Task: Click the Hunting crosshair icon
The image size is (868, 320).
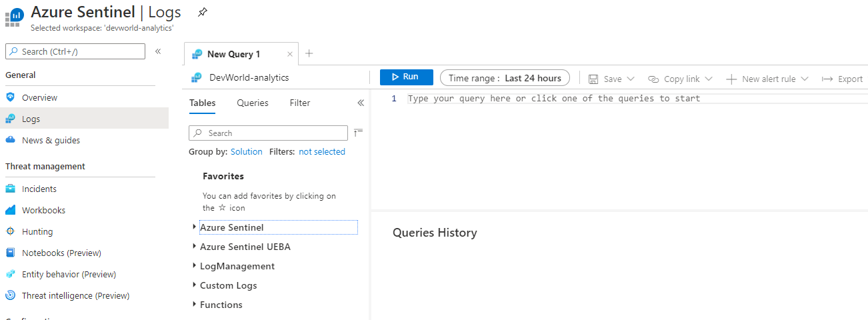Action: point(10,231)
